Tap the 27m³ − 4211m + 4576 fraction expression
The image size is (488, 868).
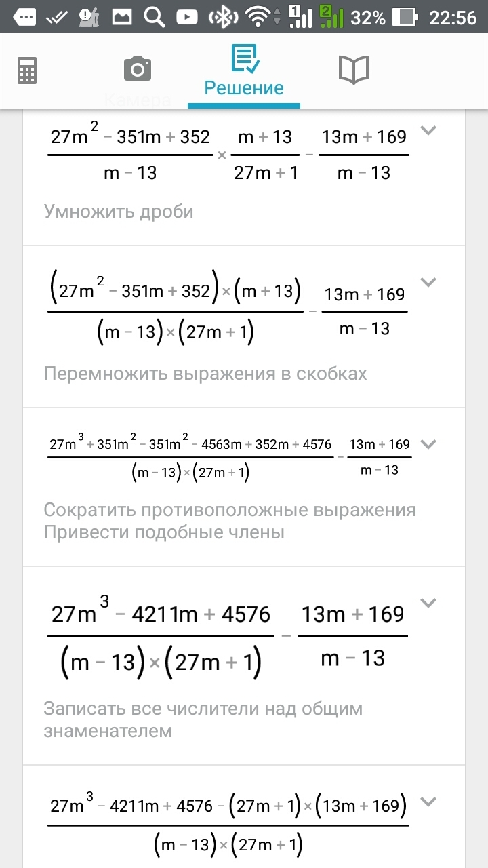click(161, 637)
